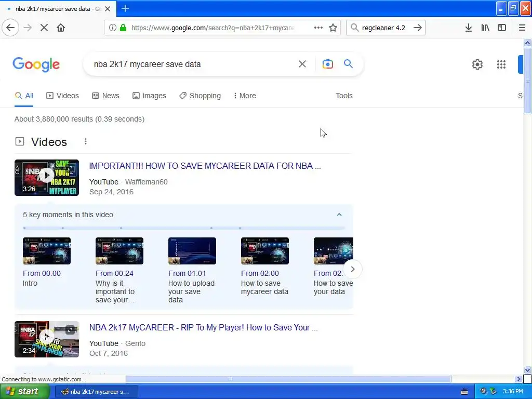Jump to From 00:00 Intro moment
Viewport: 532px width, 399px height.
click(42, 273)
